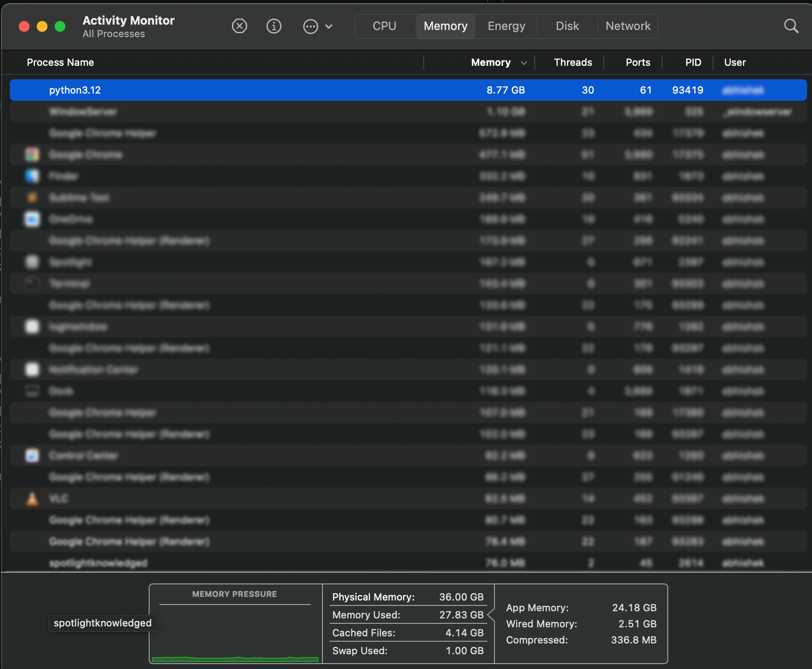Toggle the Memory sort direction chevron
The height and width of the screenshot is (669, 812).
524,63
